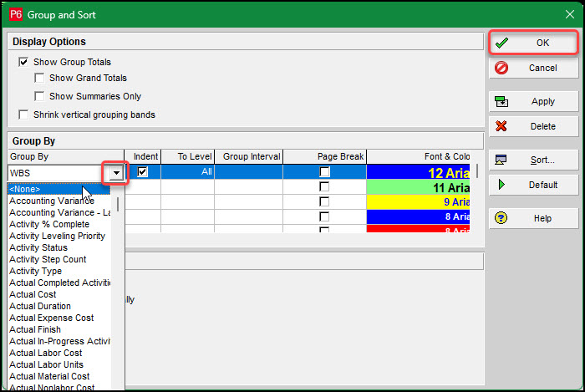Choose Accounting Variance - Labor Units option
This screenshot has height=392, width=585.
[x=59, y=212]
